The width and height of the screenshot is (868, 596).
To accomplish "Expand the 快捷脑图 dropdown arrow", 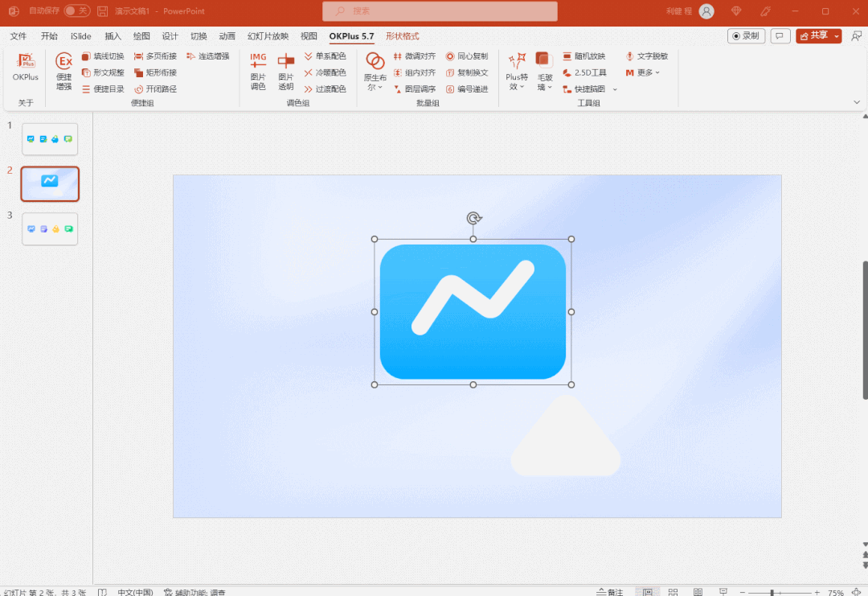I will click(615, 89).
